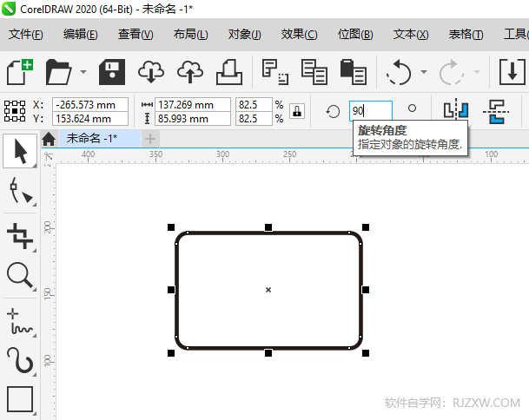529x420 pixels.
Task: Click the vertical scale 82.5 percent field
Action: tap(254, 119)
